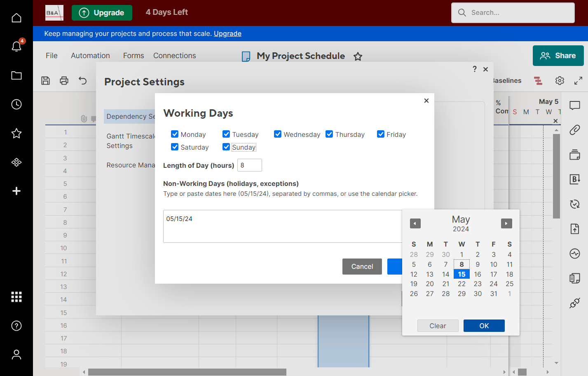Go to previous month in calendar

415,223
